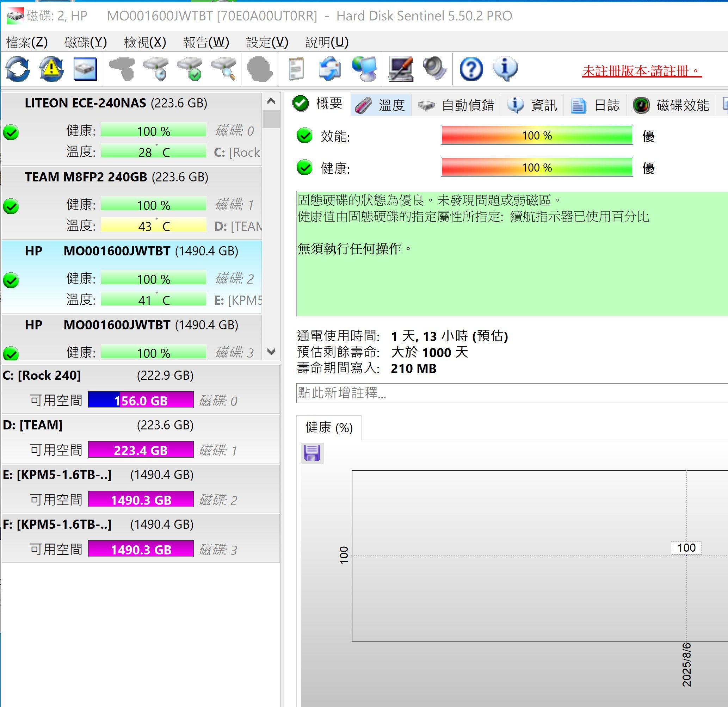The width and height of the screenshot is (728, 707).
Task: Open the text report document toolbar icon
Action: (x=296, y=69)
